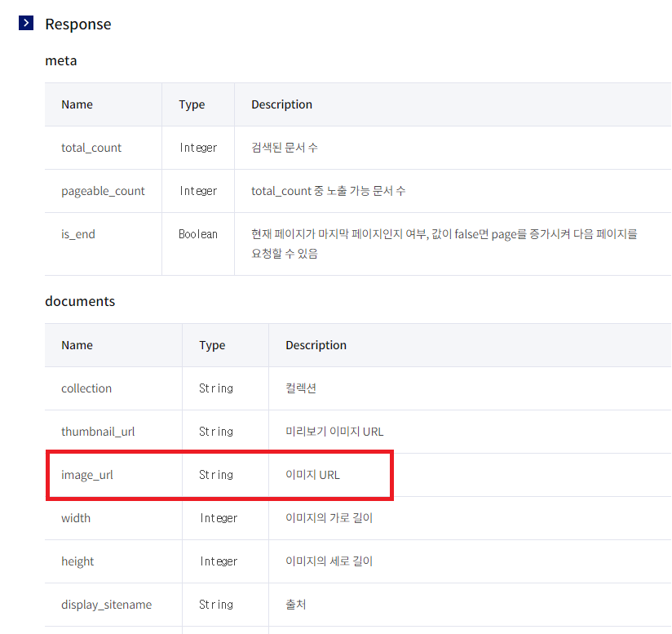Screen dimensions: 672x634
Task: Click description '출처'
Action: (296, 605)
